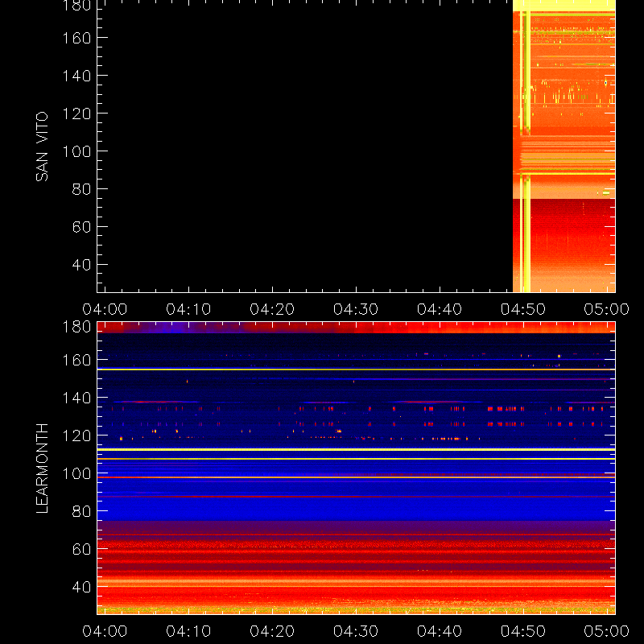Click the 04:50 time label under SAN VITO plot
Screen dimensions: 644x644
523,309
